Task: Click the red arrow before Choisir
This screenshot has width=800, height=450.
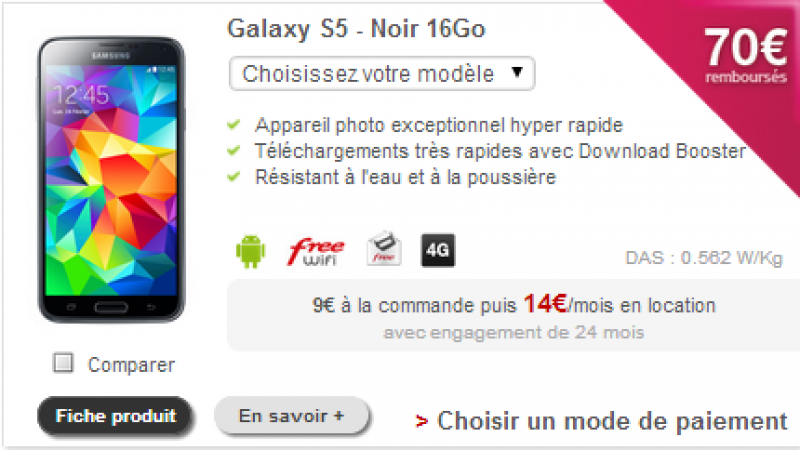Action: [x=421, y=421]
